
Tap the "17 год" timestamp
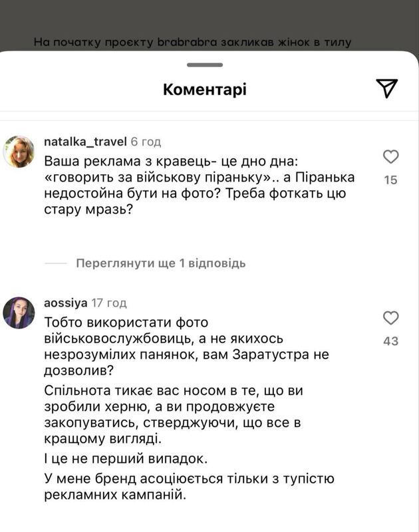(x=108, y=303)
